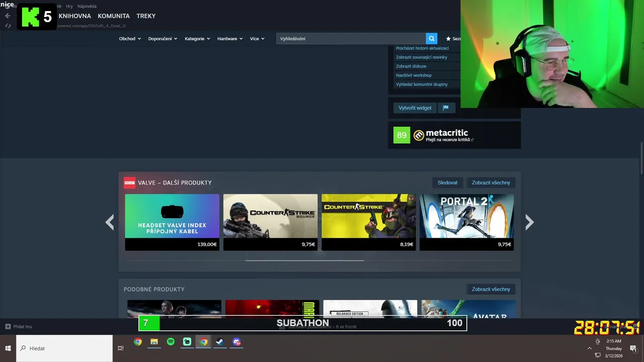Open Headset Valve Index cable product card
Viewport: 644px width, 362px height.
pyautogui.click(x=172, y=222)
